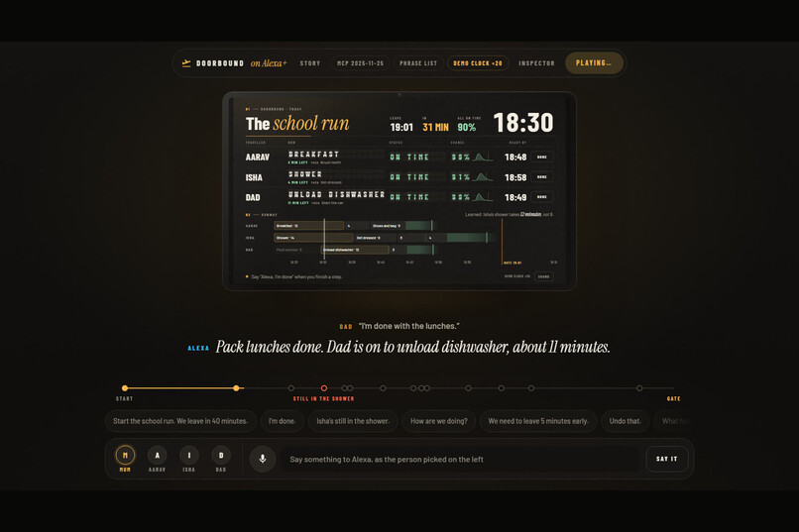Click the 90% all-on-time value
This screenshot has width=799, height=532.
click(466, 127)
